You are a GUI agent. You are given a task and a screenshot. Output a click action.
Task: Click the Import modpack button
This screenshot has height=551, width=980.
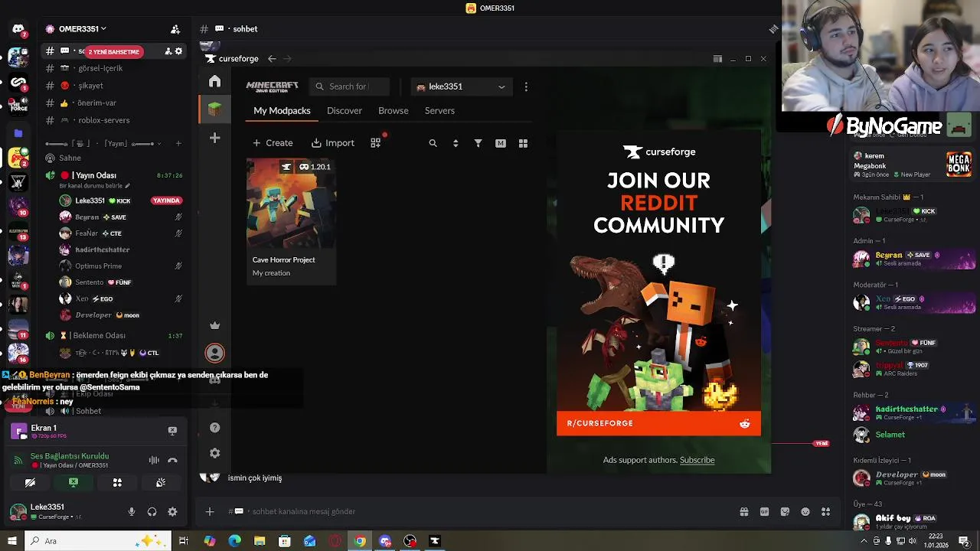point(333,143)
